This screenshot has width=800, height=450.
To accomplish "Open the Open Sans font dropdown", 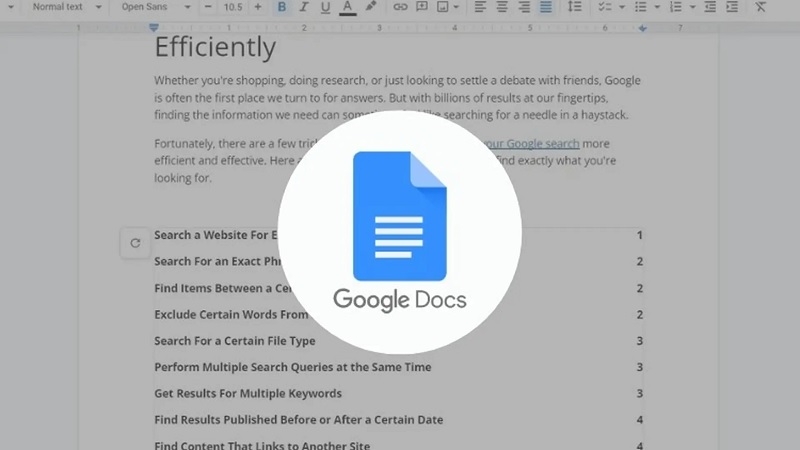I will [156, 7].
